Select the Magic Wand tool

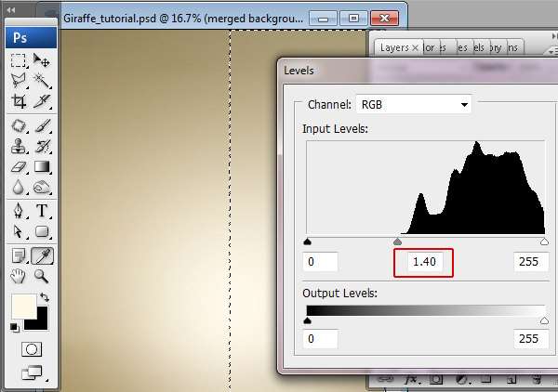click(42, 80)
